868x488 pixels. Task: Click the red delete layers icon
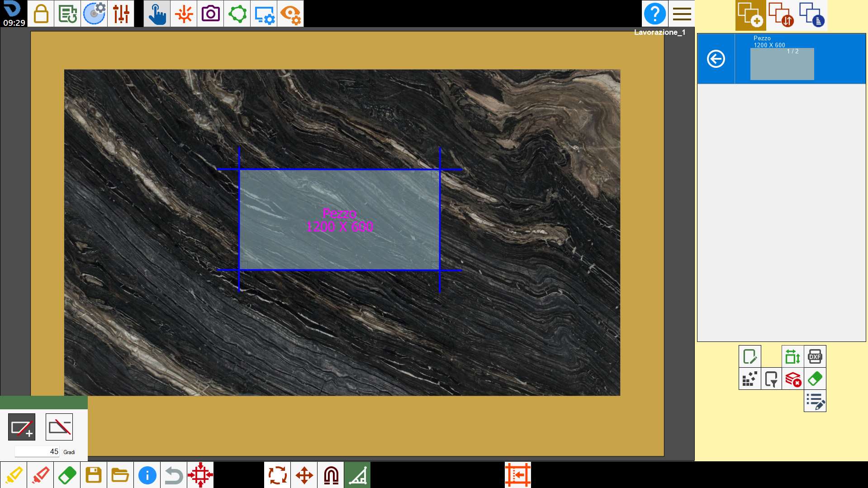[x=792, y=379]
